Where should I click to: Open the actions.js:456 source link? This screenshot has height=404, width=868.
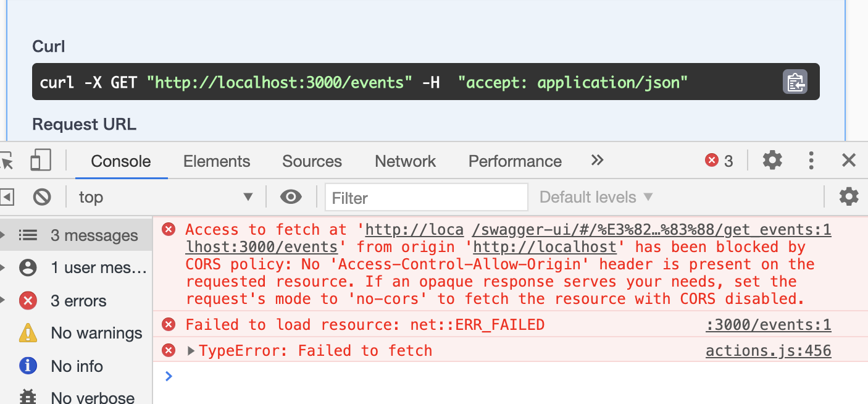pyautogui.click(x=768, y=351)
